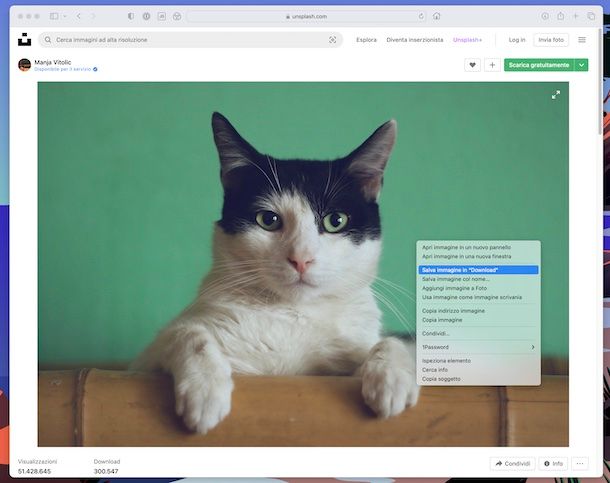Add photo to collection with plus button
The height and width of the screenshot is (483, 610).
point(492,65)
